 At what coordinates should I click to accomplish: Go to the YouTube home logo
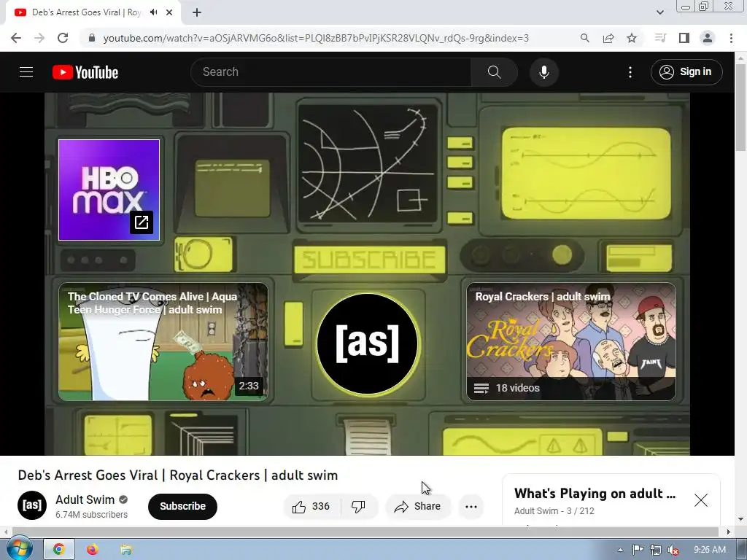click(85, 72)
